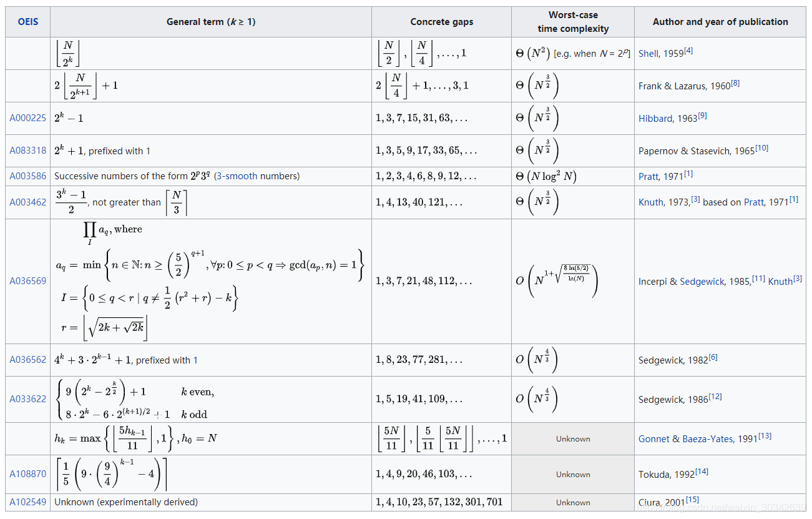Follow the 3-smooth numbers link
Image resolution: width=812 pixels, height=519 pixels.
point(237,176)
